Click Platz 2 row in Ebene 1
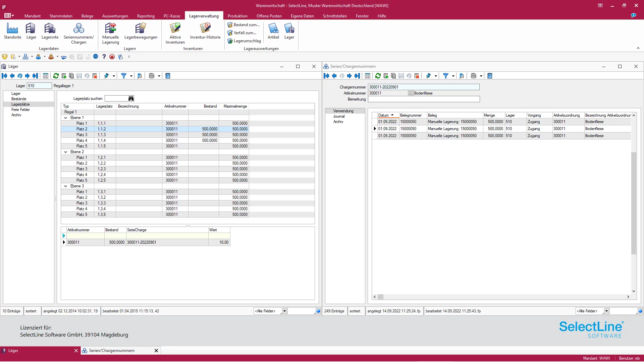The image size is (644, 362). coord(81,129)
